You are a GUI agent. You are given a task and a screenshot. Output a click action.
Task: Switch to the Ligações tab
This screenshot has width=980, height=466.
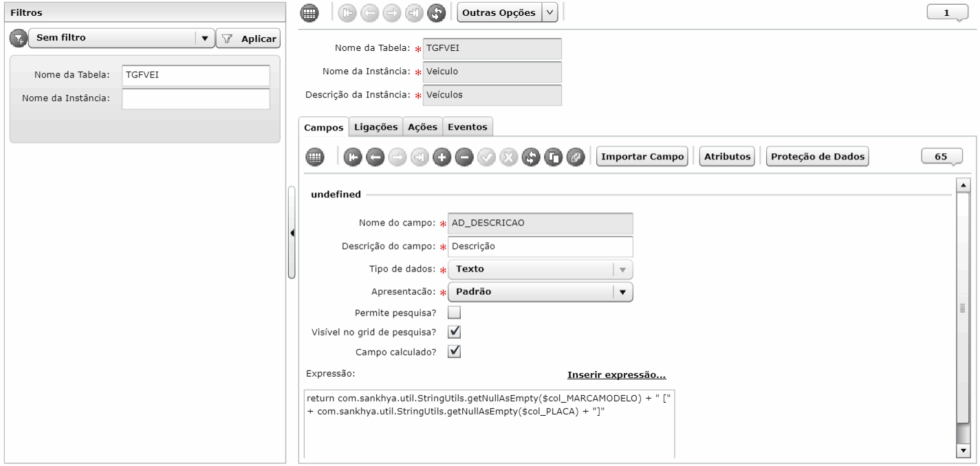(376, 127)
